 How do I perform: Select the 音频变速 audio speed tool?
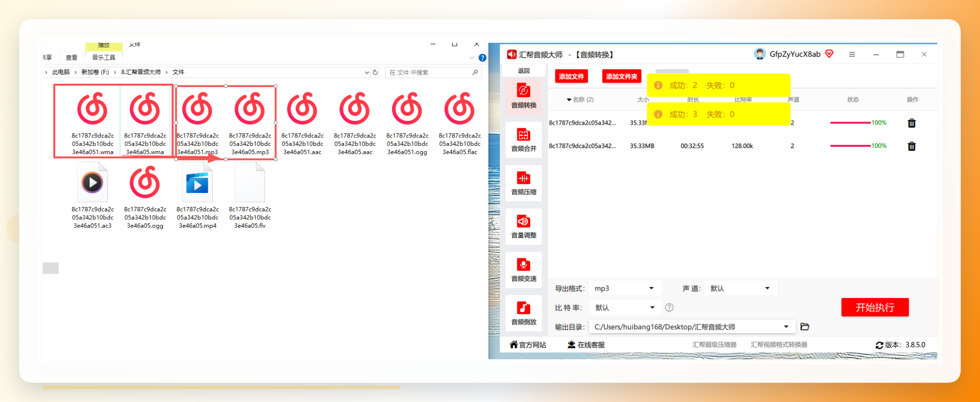click(523, 270)
